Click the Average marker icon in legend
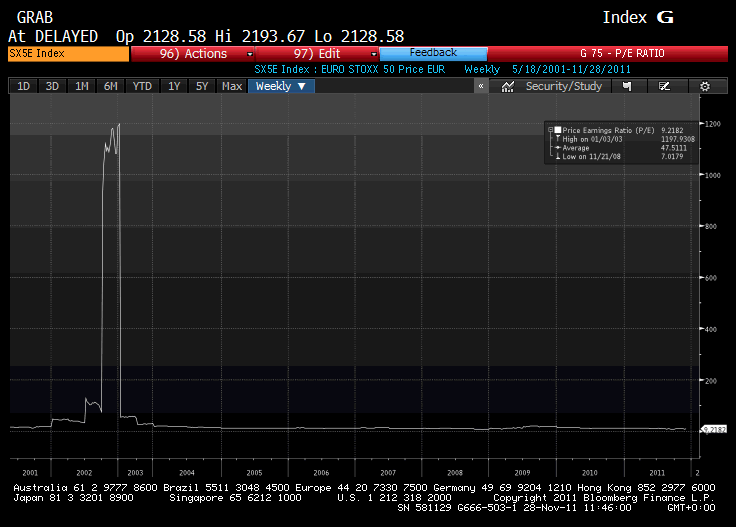Screen dimensions: 736x527 [558, 148]
